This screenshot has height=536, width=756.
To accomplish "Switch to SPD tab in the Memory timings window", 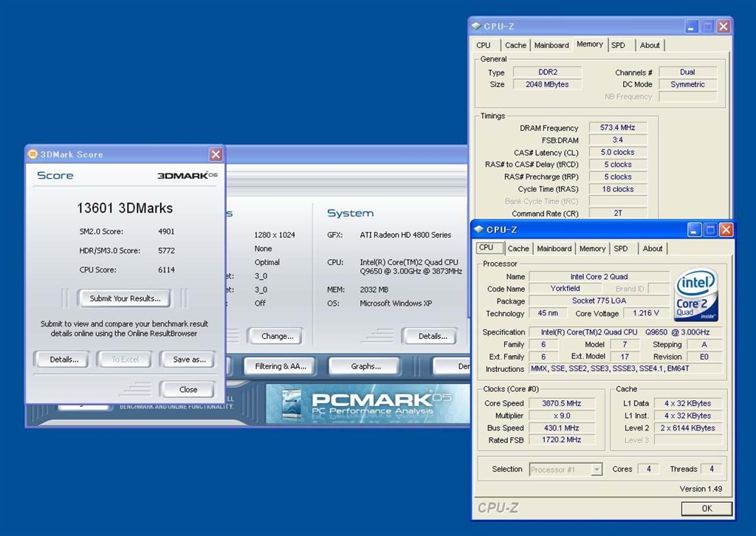I will [618, 45].
